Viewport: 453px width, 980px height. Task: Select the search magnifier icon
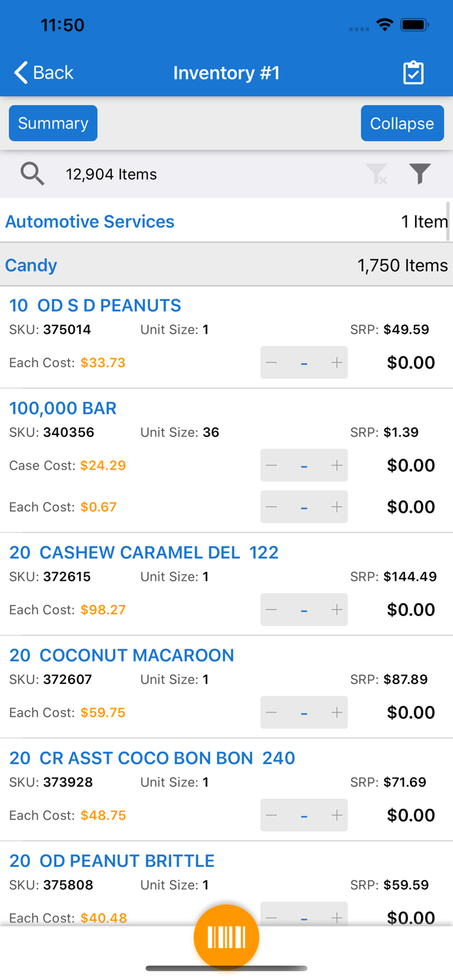pyautogui.click(x=31, y=174)
